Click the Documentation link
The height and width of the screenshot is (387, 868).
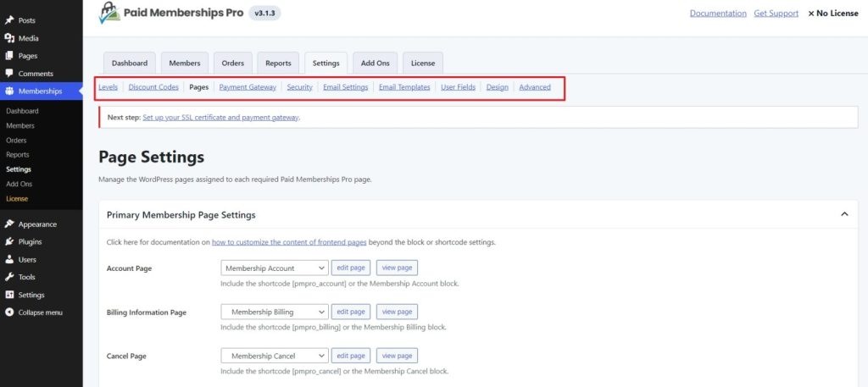(718, 14)
